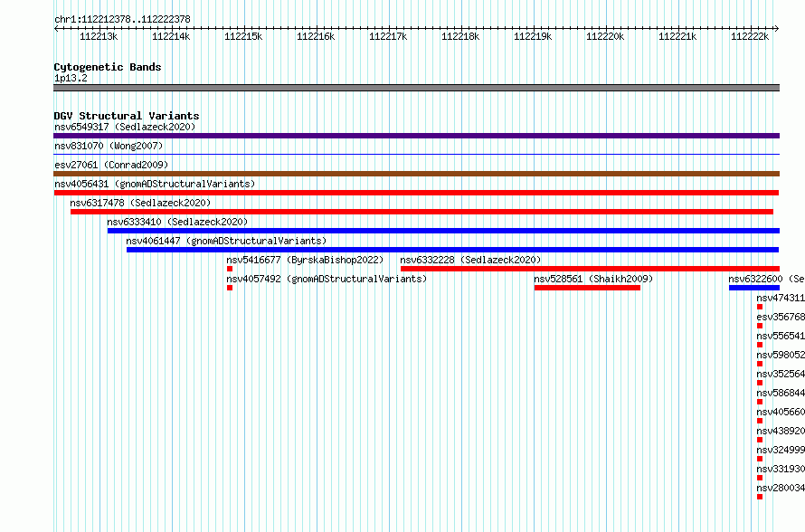Click the 112218k ruler label

(460, 36)
